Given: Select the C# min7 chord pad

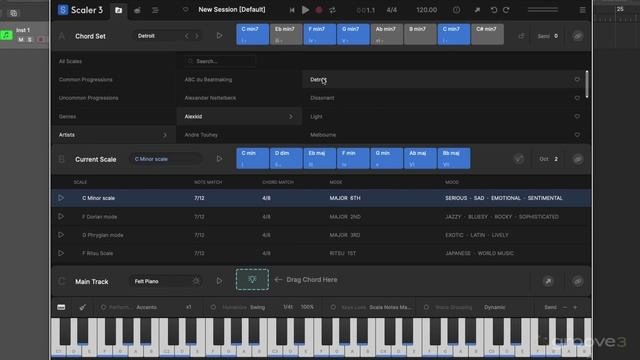Looking at the screenshot, I should 487,34.
